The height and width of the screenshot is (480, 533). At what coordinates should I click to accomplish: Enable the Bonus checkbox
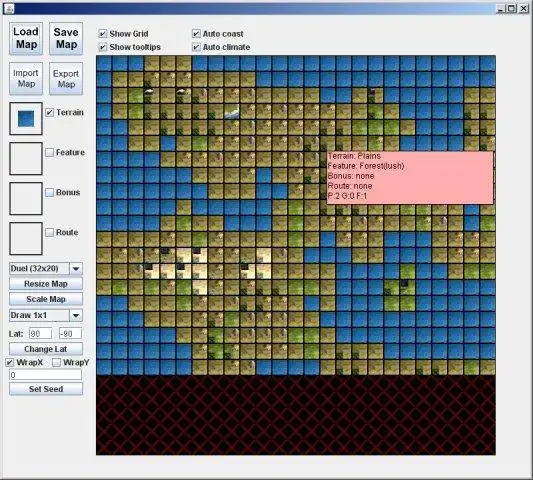pyautogui.click(x=50, y=192)
